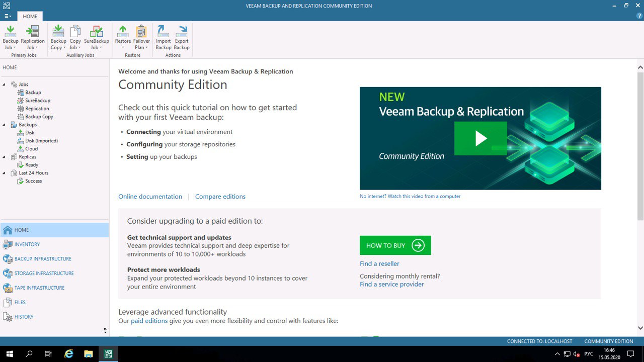Open the SureBackup Job ribbon button

[96, 38]
